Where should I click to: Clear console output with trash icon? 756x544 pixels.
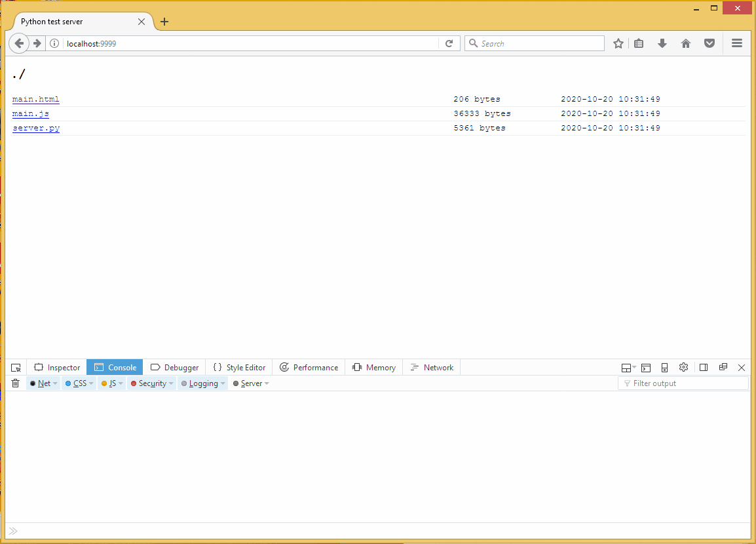coord(15,383)
